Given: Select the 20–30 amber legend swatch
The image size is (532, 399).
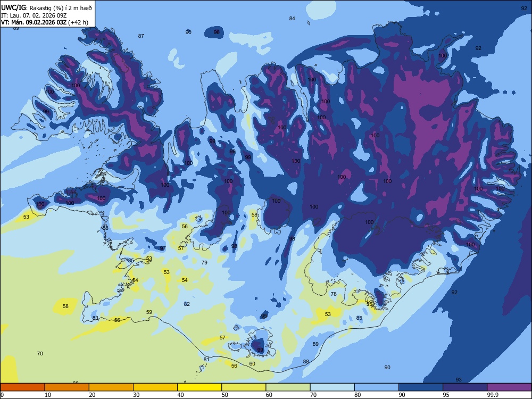Looking at the screenshot, I should 111,387.
